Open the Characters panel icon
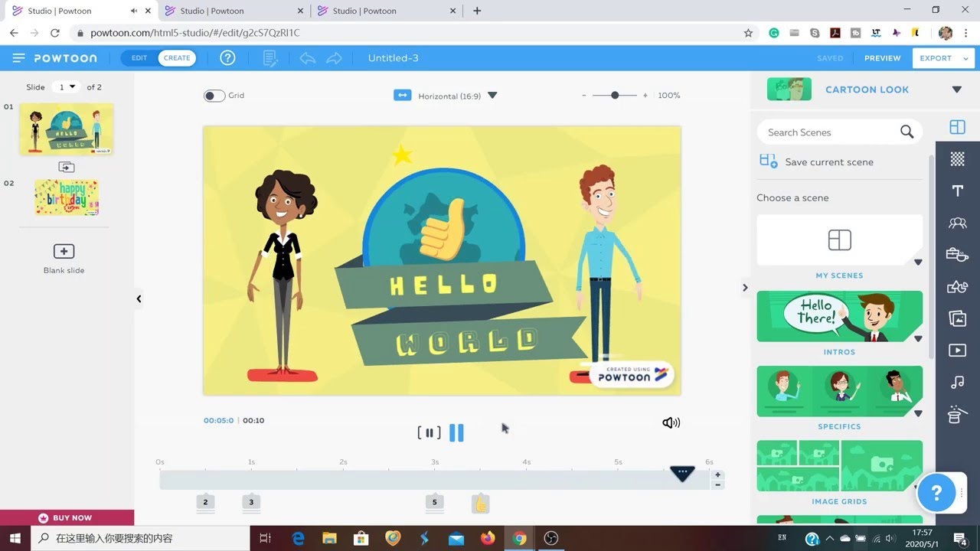Screen dimensions: 980x551 [957, 223]
